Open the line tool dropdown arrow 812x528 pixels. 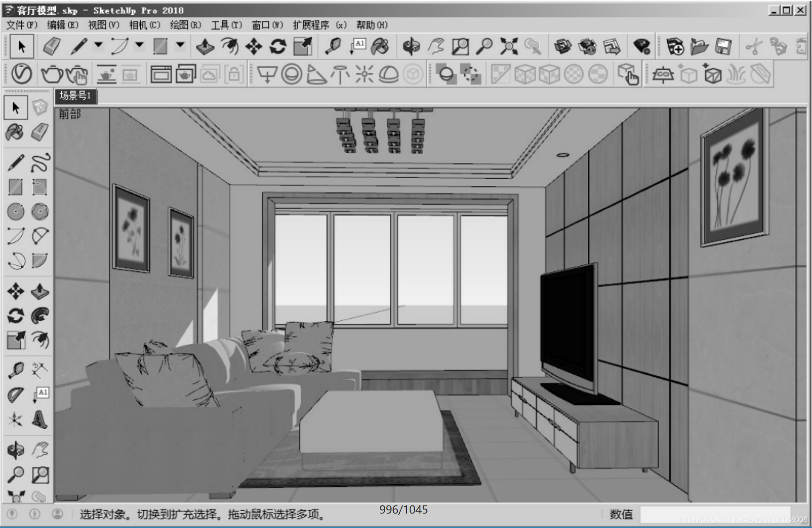98,45
